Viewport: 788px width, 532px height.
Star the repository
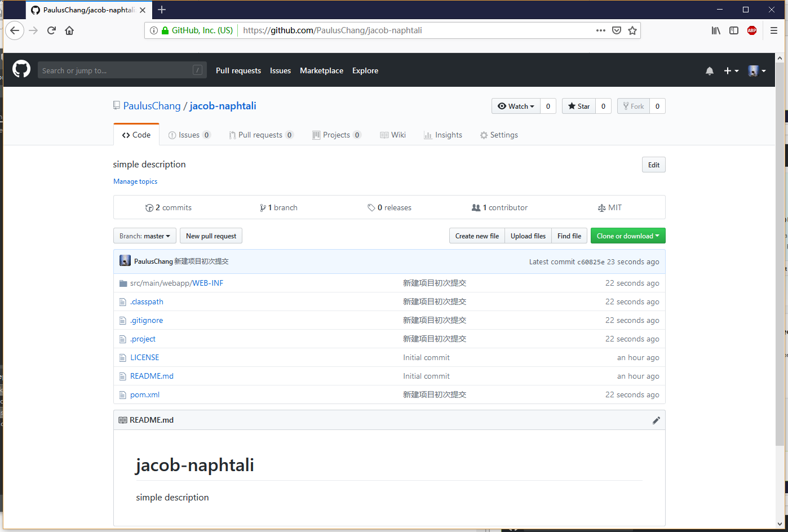pyautogui.click(x=578, y=106)
